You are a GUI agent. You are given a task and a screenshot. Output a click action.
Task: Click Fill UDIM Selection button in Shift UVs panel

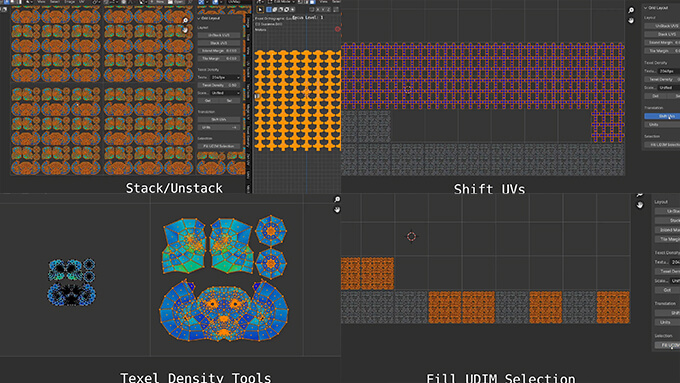pyautogui.click(x=662, y=145)
